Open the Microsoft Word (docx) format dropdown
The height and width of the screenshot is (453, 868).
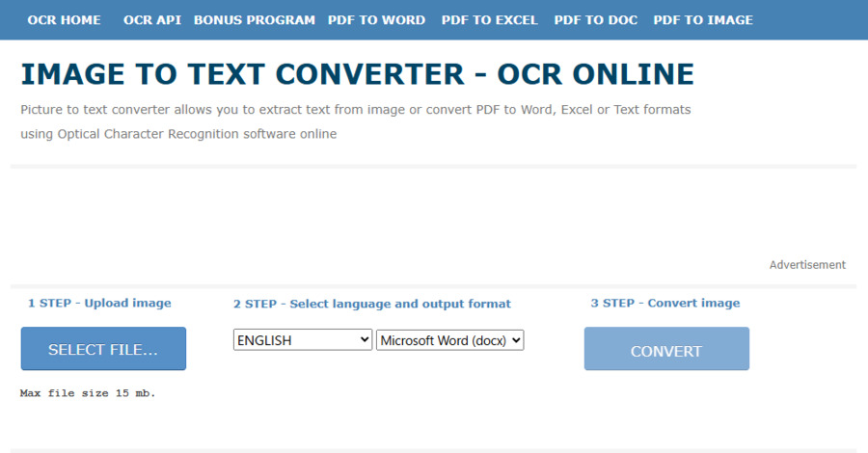(x=450, y=340)
